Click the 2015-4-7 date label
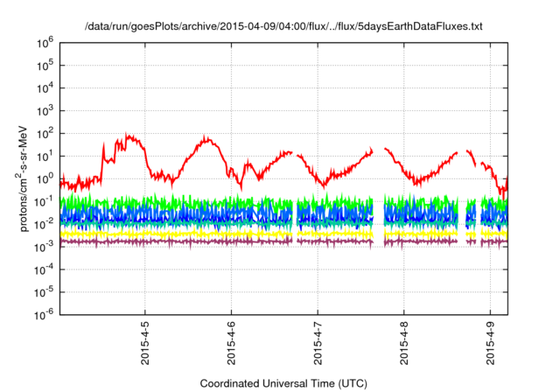Viewport: 560px width, 392px height. click(318, 343)
